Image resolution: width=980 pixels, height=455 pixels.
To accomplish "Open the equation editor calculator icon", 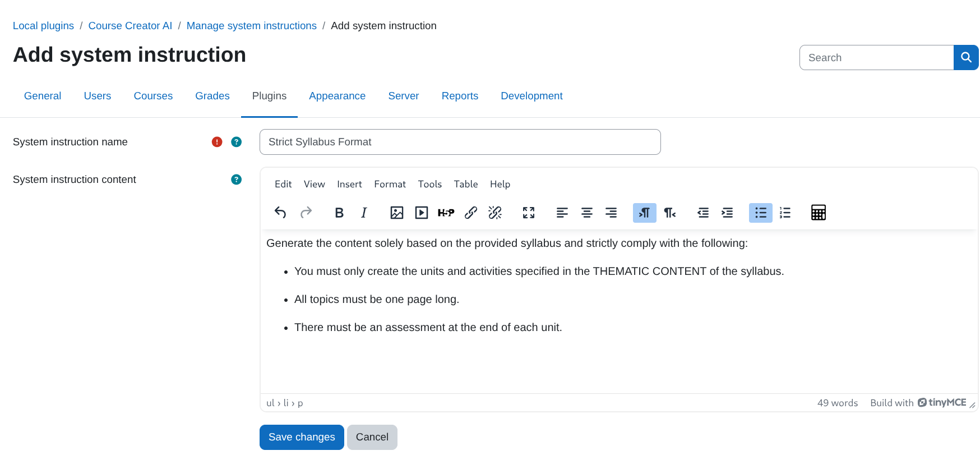I will pos(819,213).
